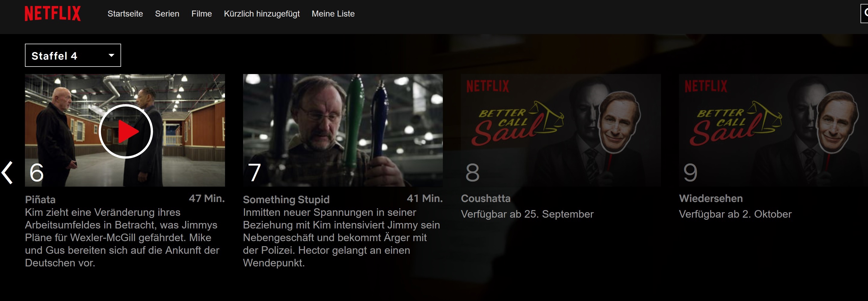Go to the Serien section
This screenshot has width=868, height=301.
pyautogui.click(x=167, y=14)
